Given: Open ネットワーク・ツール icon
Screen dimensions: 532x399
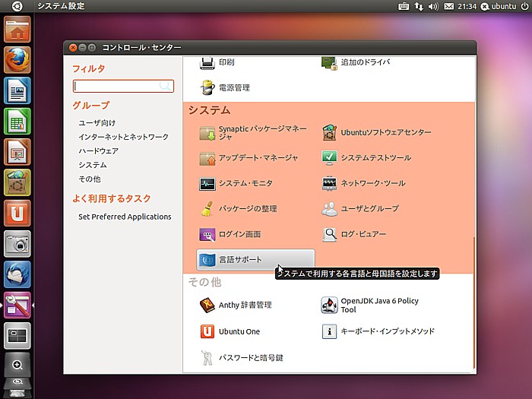Looking at the screenshot, I should [329, 184].
